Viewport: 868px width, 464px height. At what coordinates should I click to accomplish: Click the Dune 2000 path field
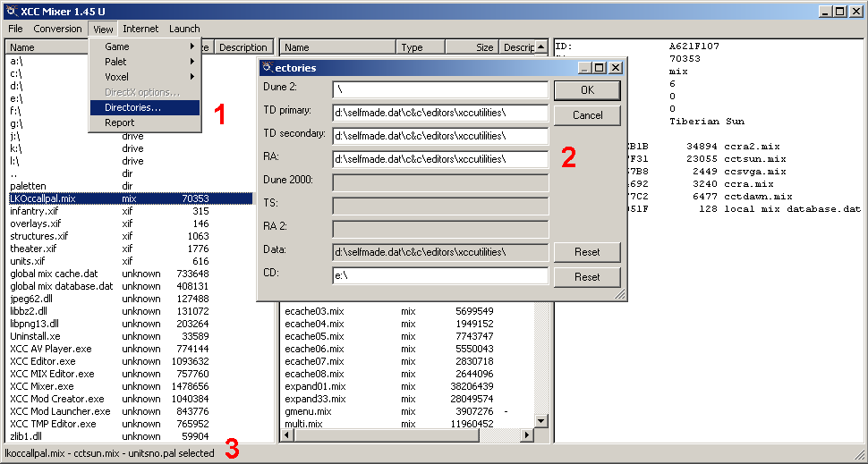click(440, 182)
